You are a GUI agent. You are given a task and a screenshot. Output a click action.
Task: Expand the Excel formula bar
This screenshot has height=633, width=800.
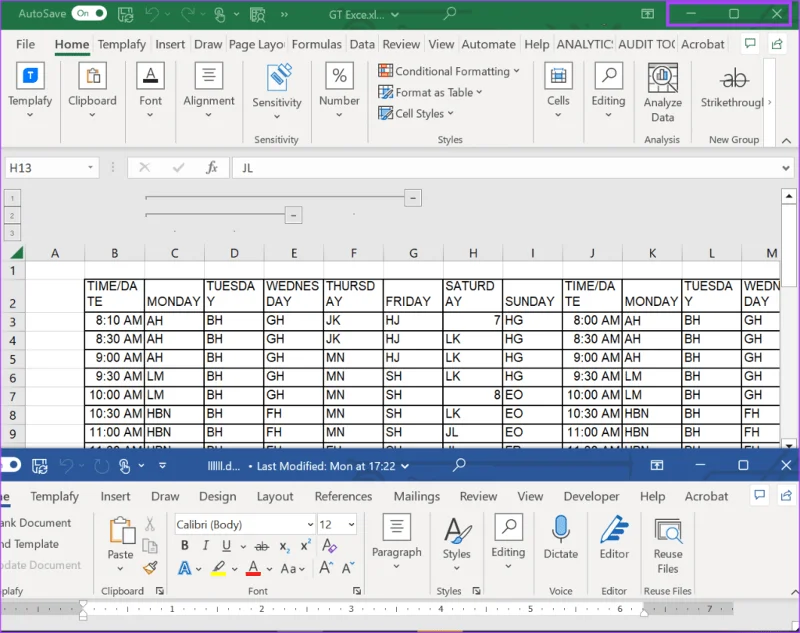point(786,168)
